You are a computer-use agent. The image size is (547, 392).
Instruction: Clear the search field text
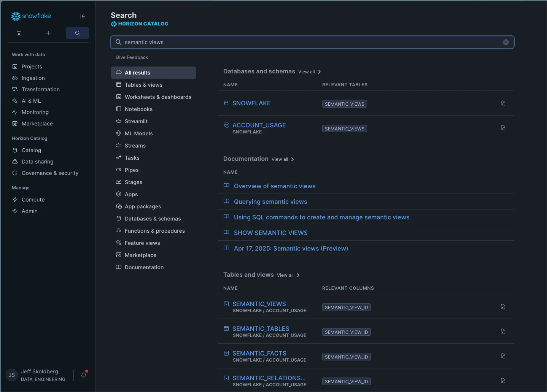[506, 42]
